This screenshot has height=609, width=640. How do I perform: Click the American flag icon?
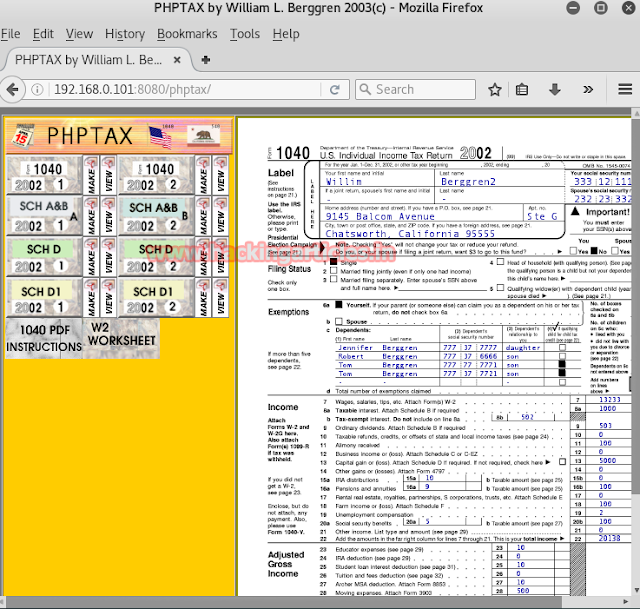(160, 136)
